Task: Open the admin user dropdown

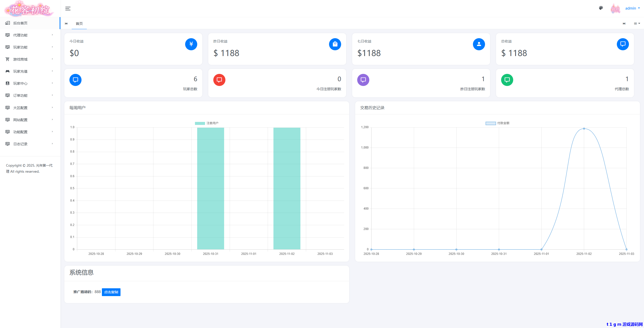Action: pyautogui.click(x=632, y=8)
